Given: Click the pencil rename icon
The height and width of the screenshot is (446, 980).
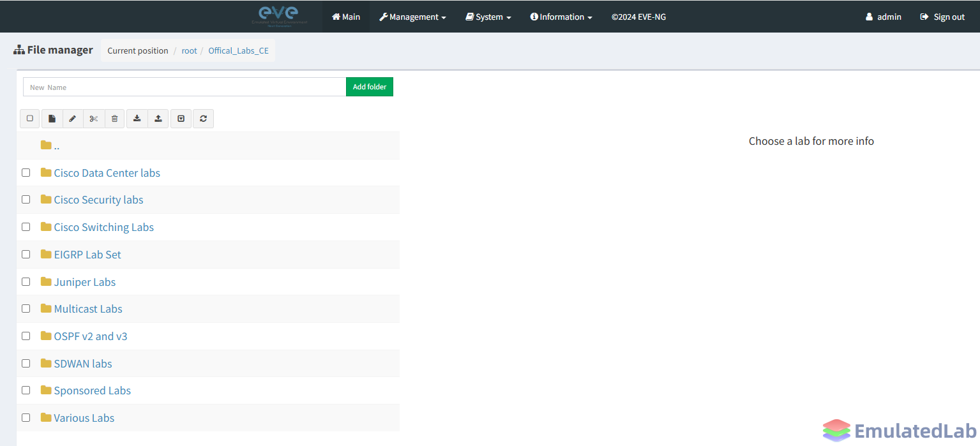Looking at the screenshot, I should pyautogui.click(x=73, y=119).
